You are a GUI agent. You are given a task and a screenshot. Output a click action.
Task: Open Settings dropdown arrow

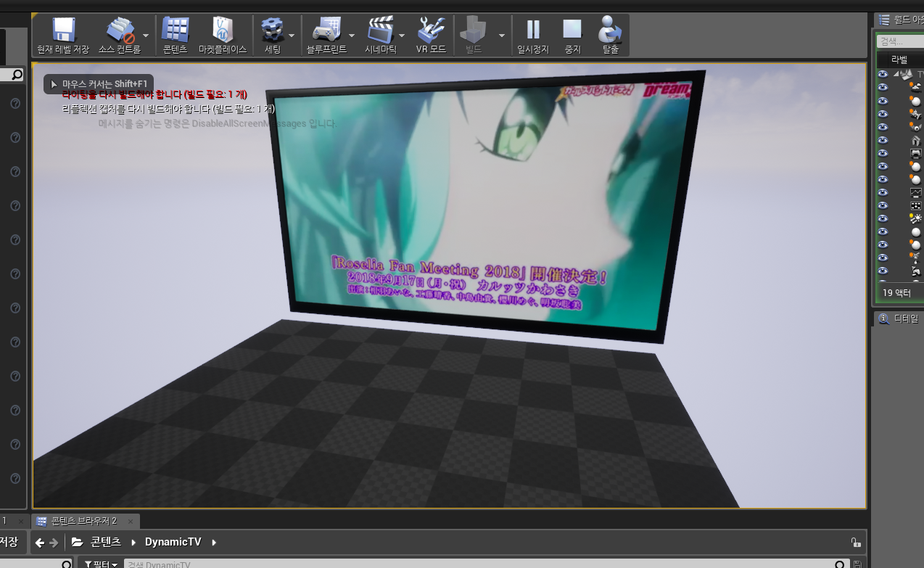(x=292, y=35)
